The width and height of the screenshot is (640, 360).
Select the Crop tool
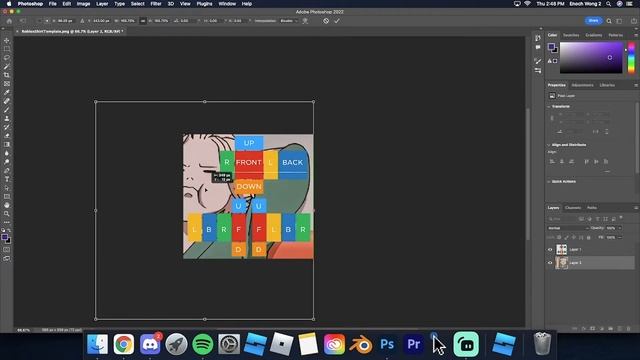[7, 75]
